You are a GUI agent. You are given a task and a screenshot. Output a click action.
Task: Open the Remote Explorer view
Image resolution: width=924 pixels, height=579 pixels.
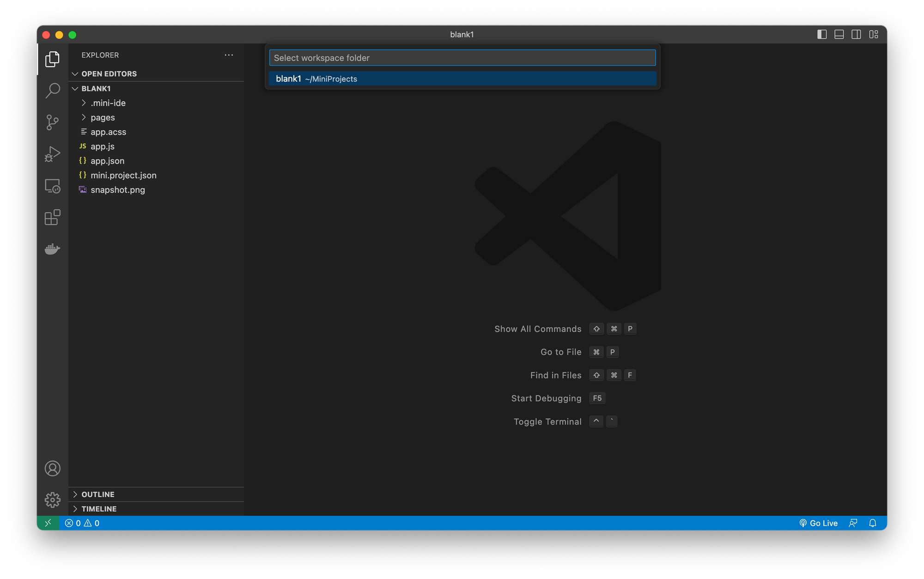tap(53, 186)
